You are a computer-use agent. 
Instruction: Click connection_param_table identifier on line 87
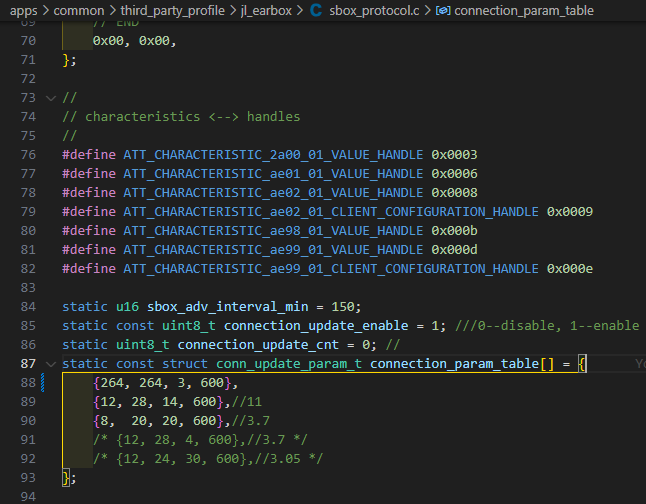pos(454,364)
